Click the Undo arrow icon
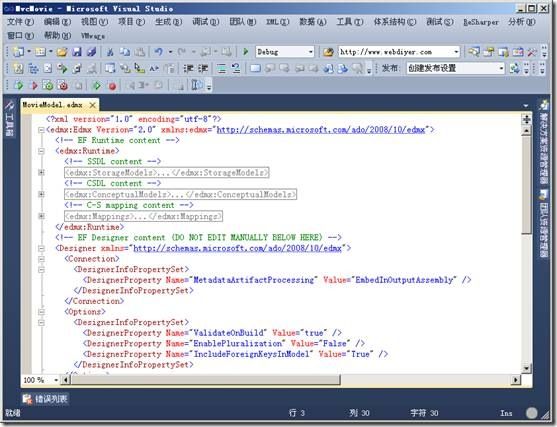 [x=158, y=52]
